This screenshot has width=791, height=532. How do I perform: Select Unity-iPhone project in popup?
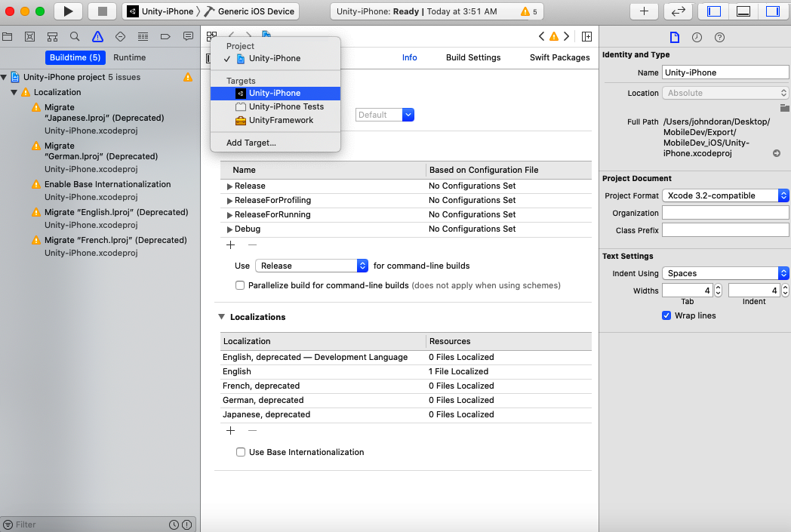point(275,59)
